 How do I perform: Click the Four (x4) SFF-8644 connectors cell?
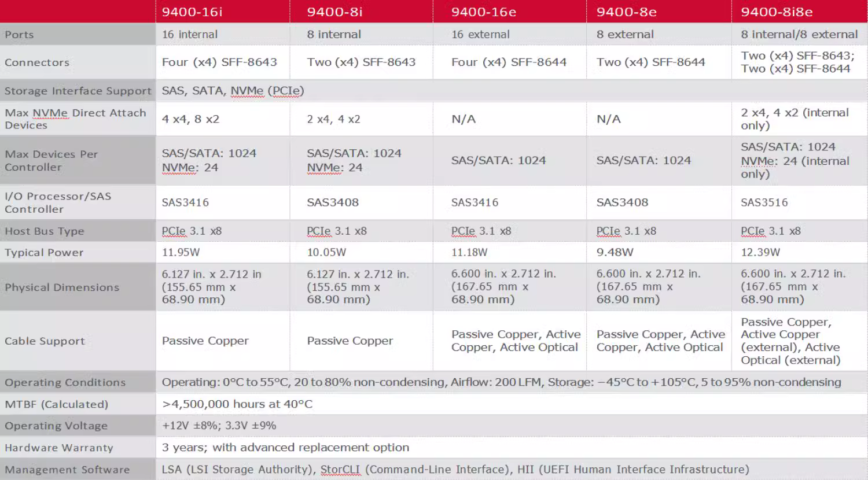click(509, 62)
